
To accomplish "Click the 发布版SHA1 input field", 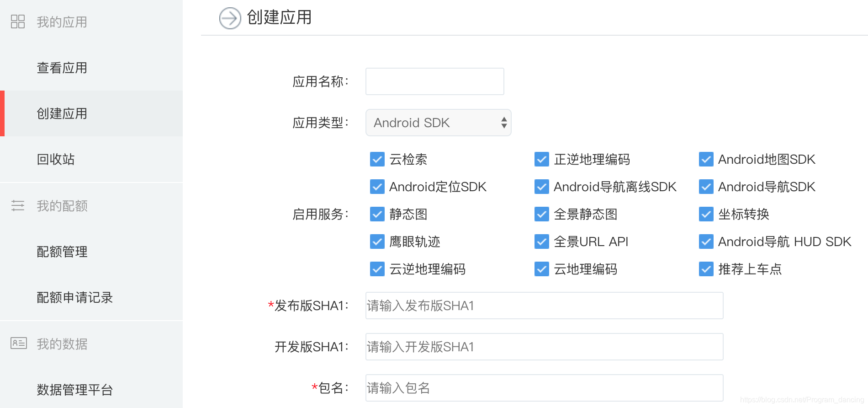I will pyautogui.click(x=544, y=305).
